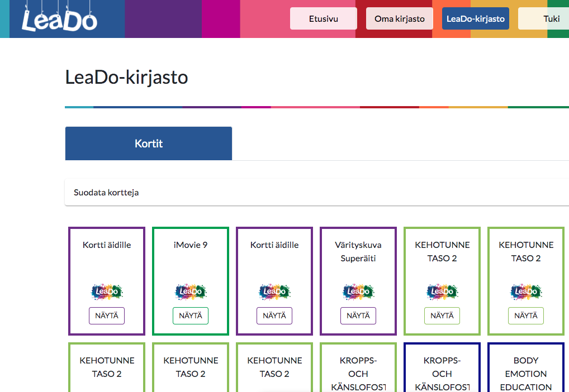
Task: Click the LeaDo logo in the header
Action: 59,16
